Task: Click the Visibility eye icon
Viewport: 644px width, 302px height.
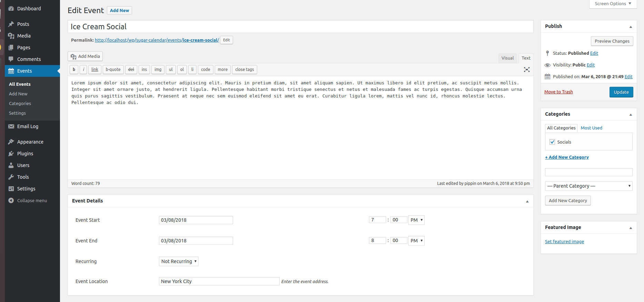Action: click(x=547, y=65)
